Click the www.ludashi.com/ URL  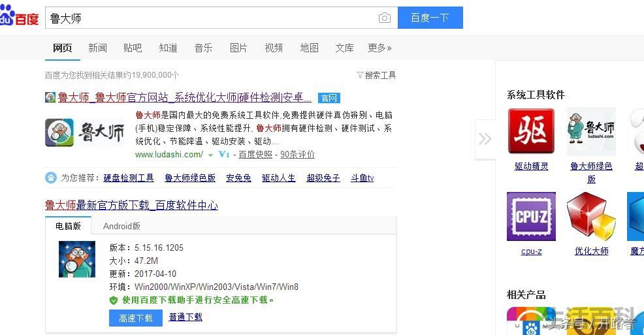pyautogui.click(x=169, y=154)
